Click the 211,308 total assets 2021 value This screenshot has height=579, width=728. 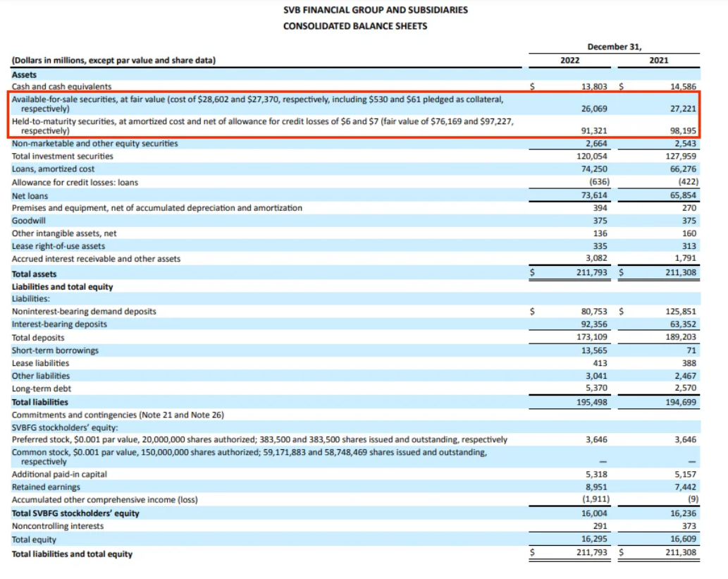(x=681, y=272)
